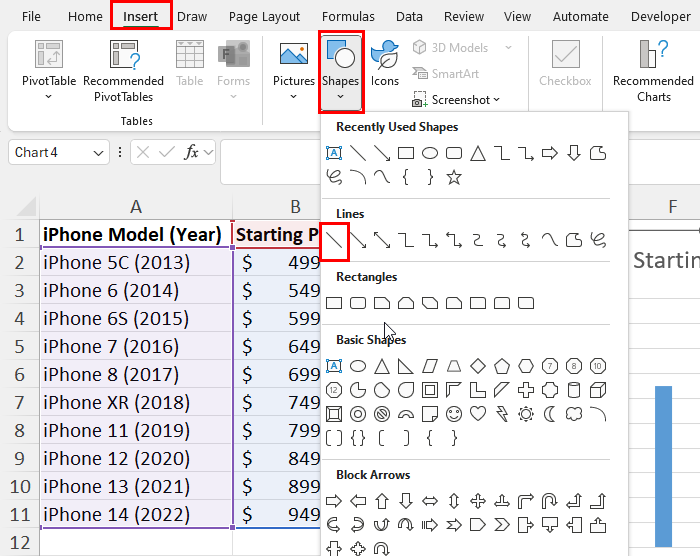
Task: Expand the formula function dropdown arrow
Action: pyautogui.click(x=208, y=153)
